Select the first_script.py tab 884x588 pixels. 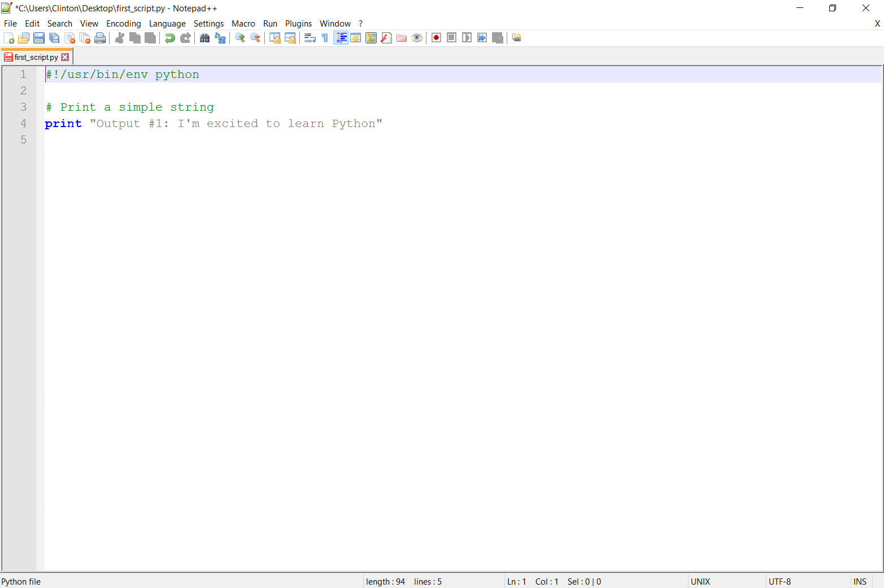point(36,57)
